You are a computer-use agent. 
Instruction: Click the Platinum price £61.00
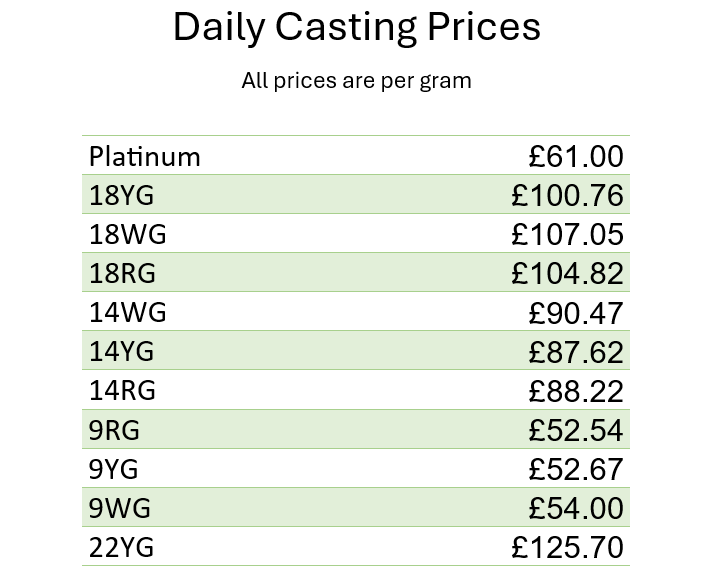[x=576, y=157]
